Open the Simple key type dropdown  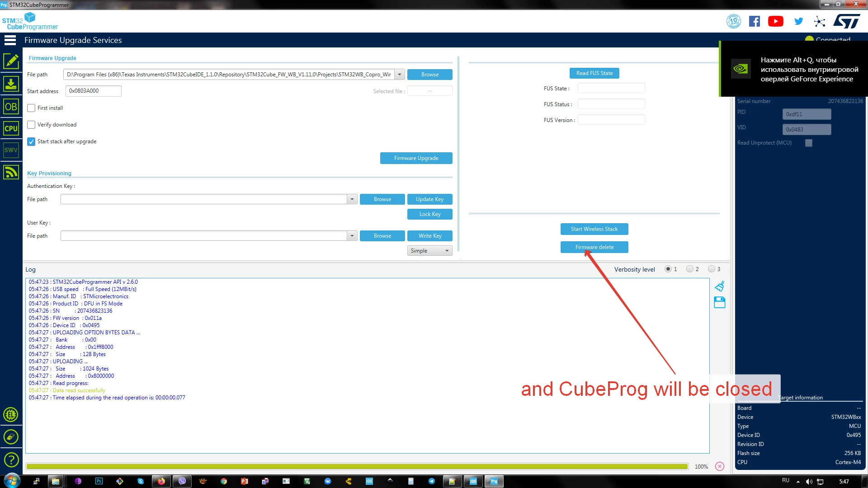[x=429, y=251]
